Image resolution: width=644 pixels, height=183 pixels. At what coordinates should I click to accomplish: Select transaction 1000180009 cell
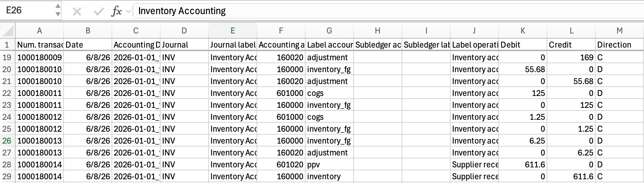(x=39, y=57)
